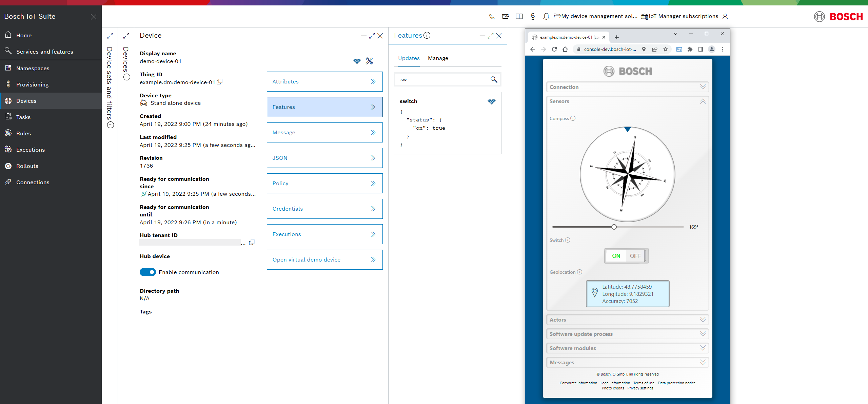The image size is (868, 404).
Task: Open the JSON section button
Action: coord(324,158)
